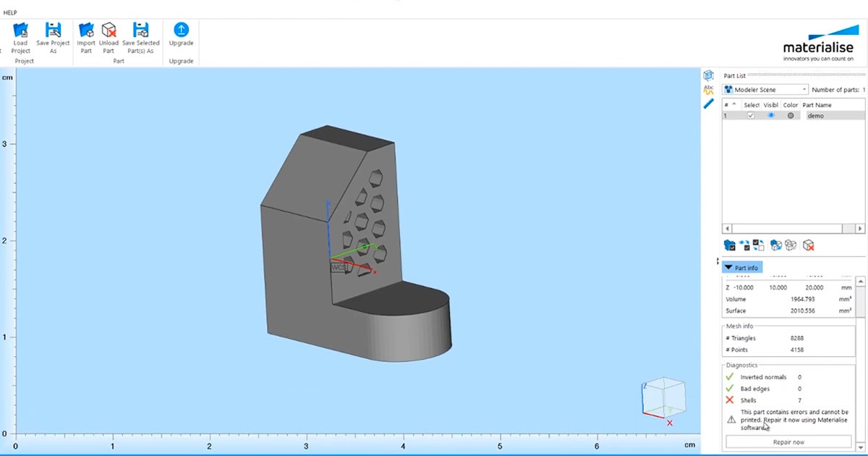
Task: Click the color swatch of demo part
Action: [x=791, y=116]
